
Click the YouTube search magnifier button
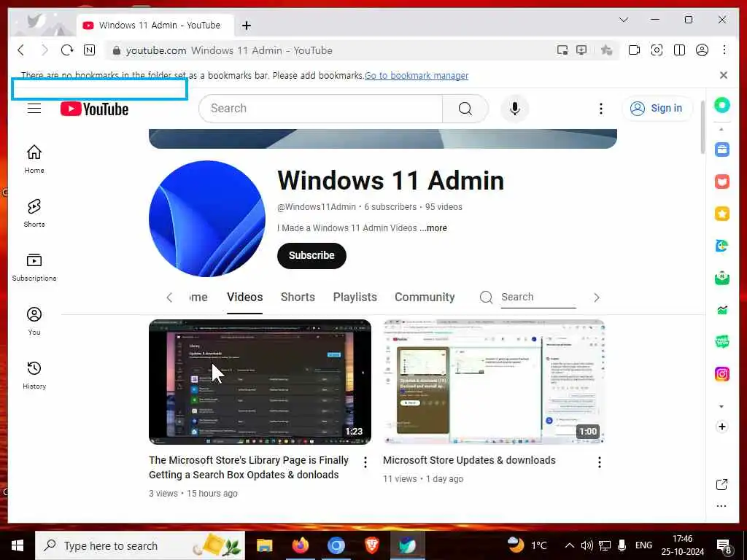coord(465,109)
